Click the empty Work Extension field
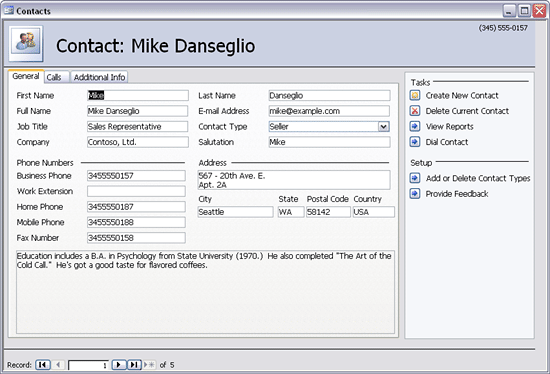The width and height of the screenshot is (550, 374). (136, 191)
